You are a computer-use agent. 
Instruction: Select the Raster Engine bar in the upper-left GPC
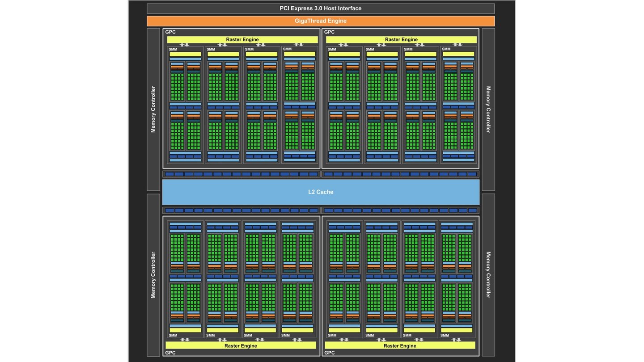tap(242, 40)
